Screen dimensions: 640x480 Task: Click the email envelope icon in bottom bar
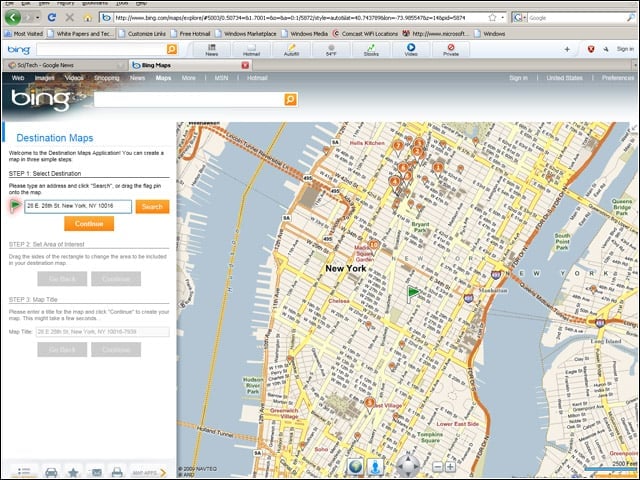tap(96, 472)
